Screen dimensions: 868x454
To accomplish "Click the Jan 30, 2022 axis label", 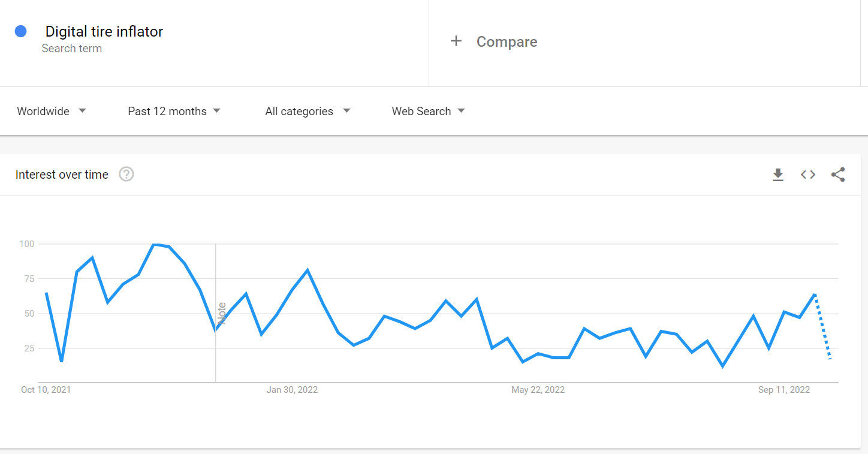I will click(x=292, y=390).
